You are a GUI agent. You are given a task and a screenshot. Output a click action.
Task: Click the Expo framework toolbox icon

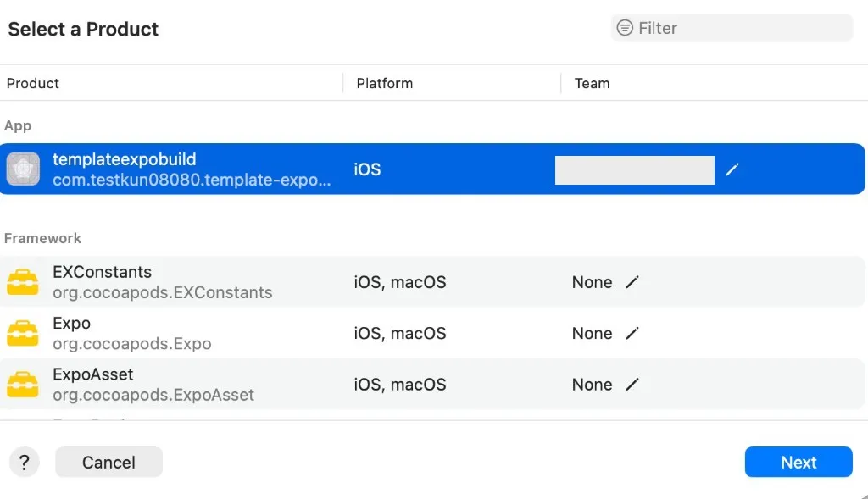coord(23,333)
